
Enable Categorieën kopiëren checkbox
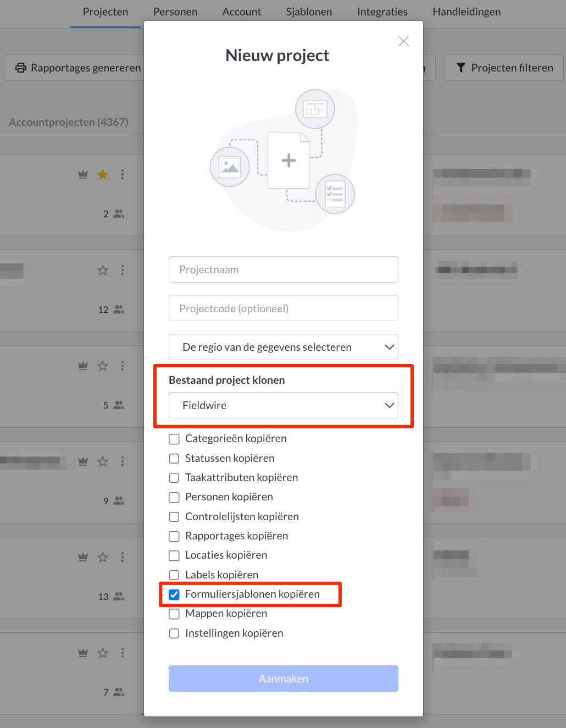174,439
